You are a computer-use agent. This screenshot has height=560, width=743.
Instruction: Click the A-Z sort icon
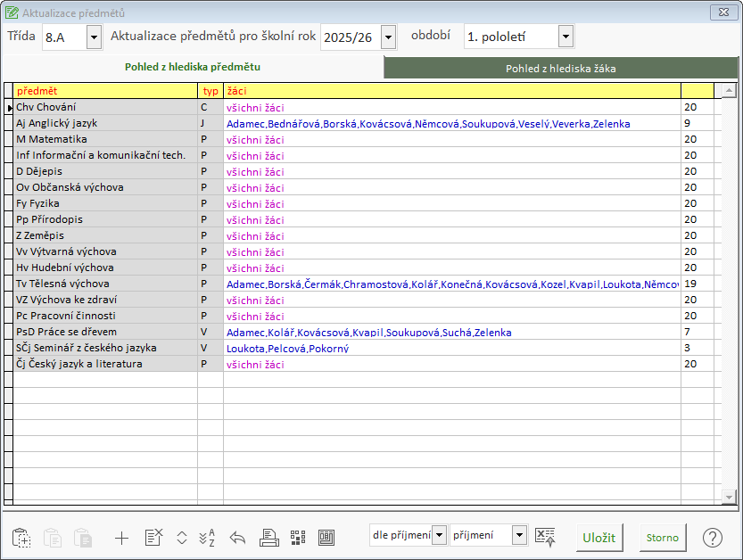click(209, 538)
